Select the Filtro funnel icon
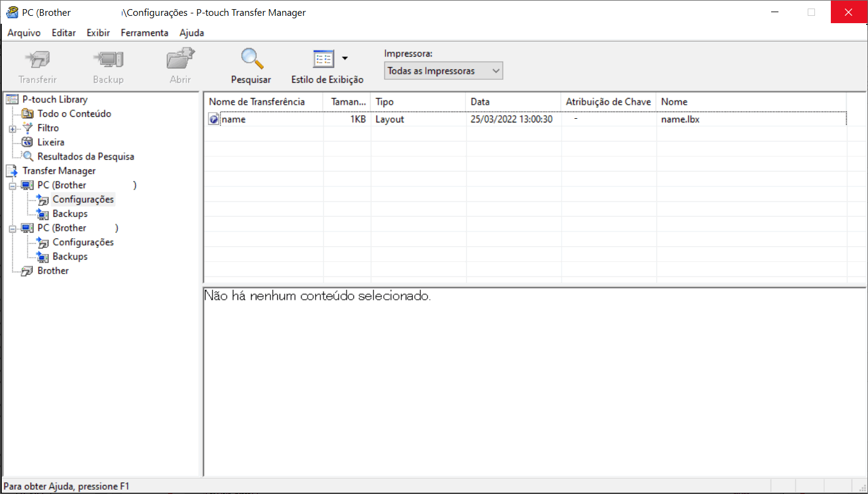 click(x=27, y=128)
